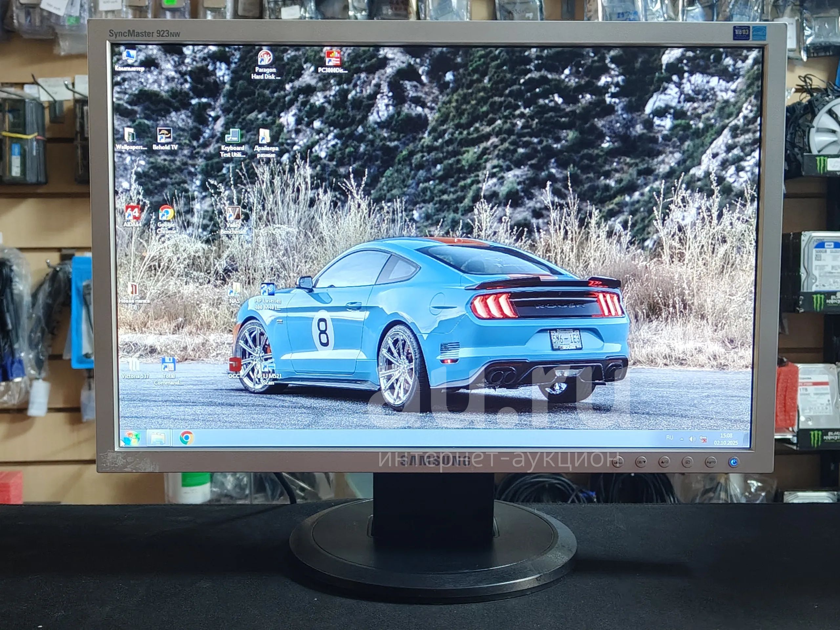Open the Wallpapers desktop icon
The image size is (840, 630).
click(130, 136)
